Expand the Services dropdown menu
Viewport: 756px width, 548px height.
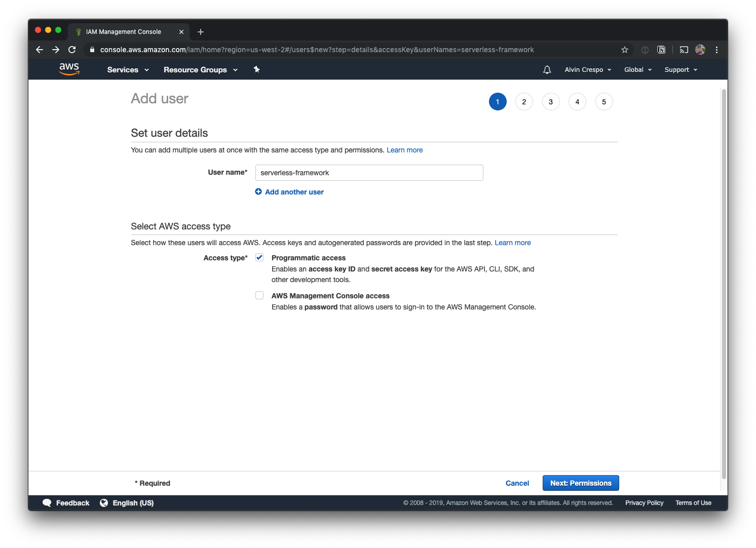(x=128, y=70)
